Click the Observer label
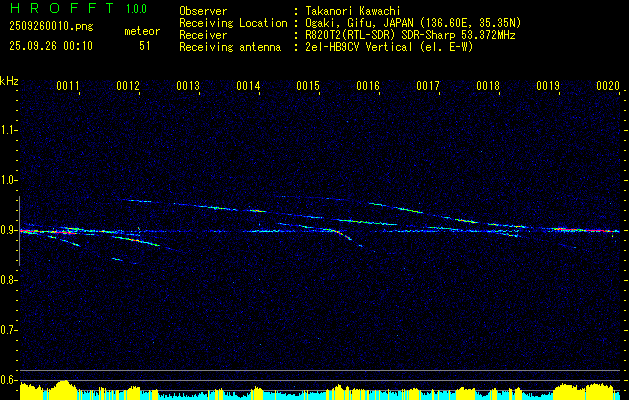This screenshot has height=400, width=629. [203, 11]
